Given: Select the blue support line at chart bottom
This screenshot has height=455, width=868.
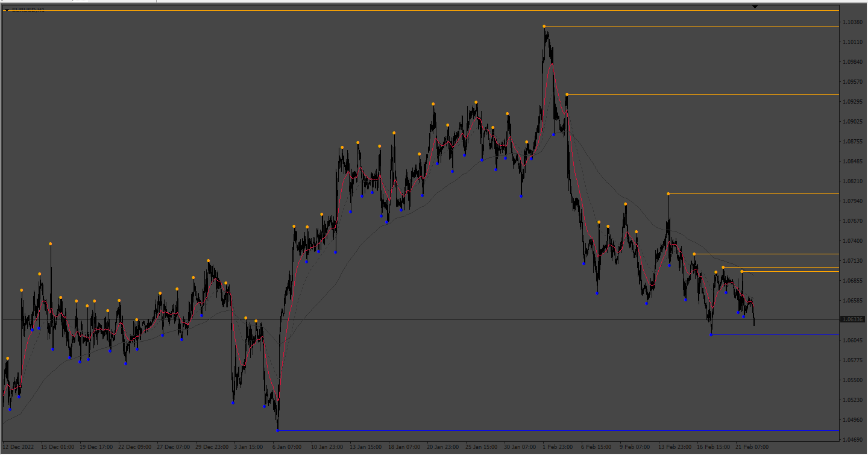Looking at the screenshot, I should click(558, 431).
